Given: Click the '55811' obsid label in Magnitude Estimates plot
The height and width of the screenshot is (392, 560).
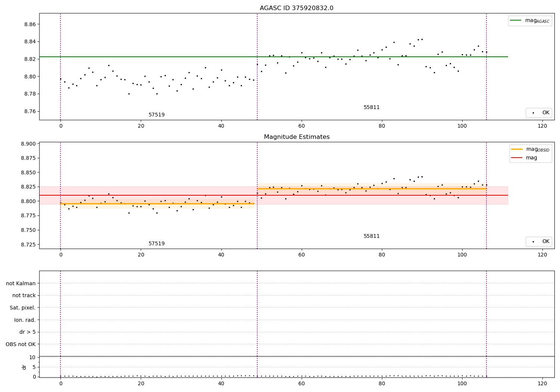Looking at the screenshot, I should tap(371, 236).
